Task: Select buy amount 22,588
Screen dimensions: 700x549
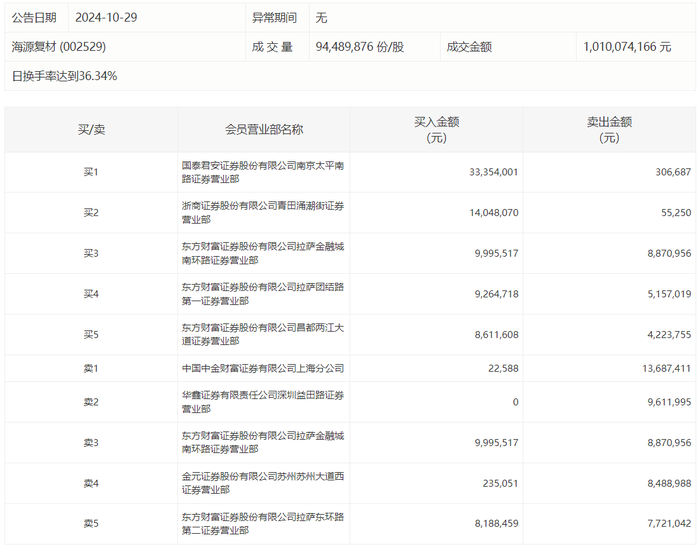Action: pos(503,368)
